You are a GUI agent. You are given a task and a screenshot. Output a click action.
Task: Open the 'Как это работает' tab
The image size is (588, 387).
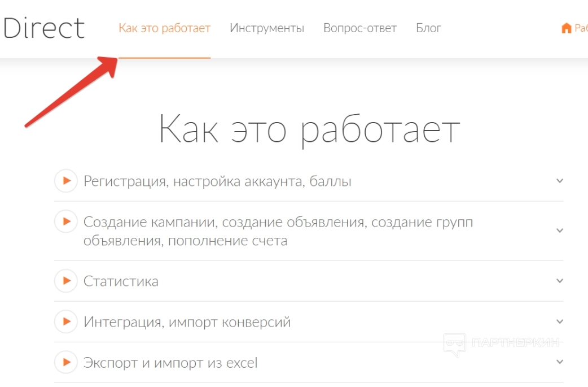(x=164, y=28)
